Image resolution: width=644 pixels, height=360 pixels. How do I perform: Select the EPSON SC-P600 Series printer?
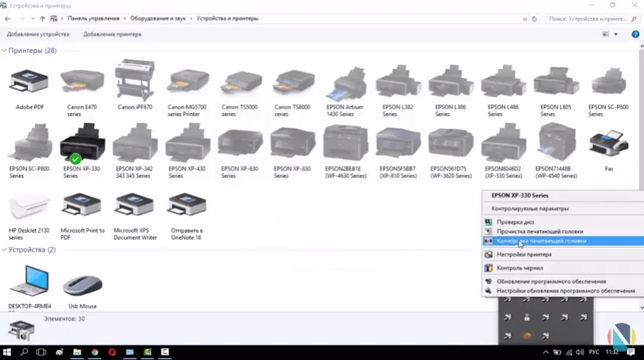(608, 81)
